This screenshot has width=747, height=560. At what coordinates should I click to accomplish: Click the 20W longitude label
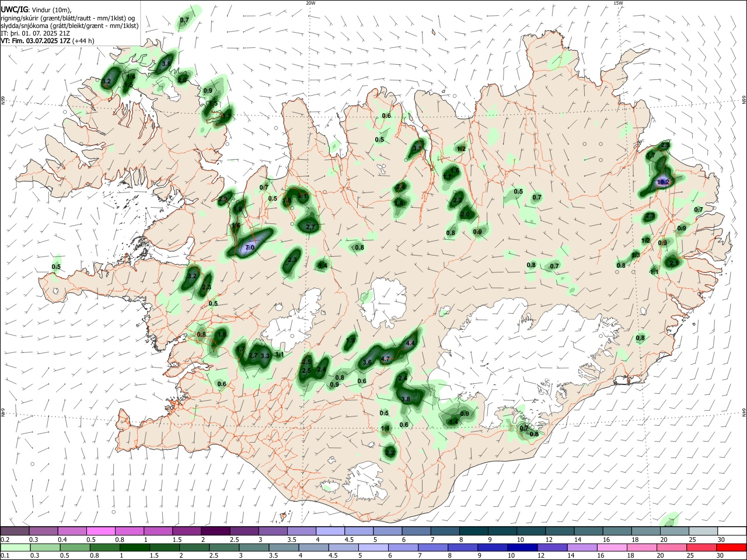coord(310,3)
